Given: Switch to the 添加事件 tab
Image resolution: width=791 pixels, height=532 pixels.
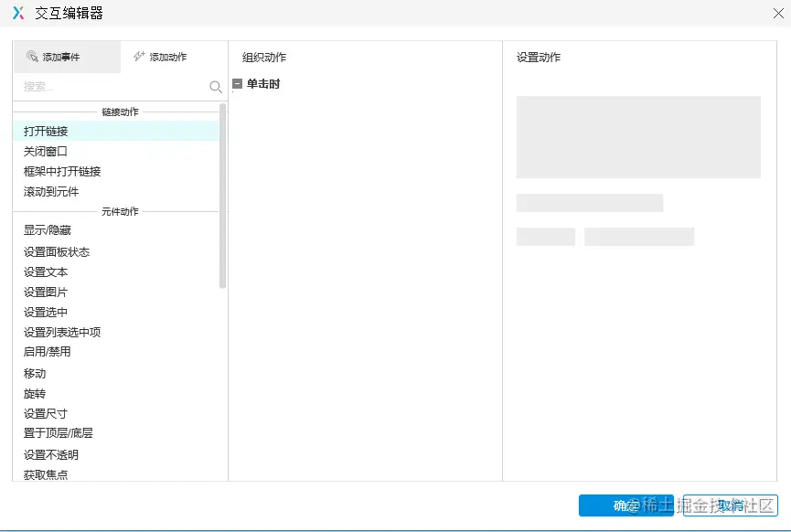Looking at the screenshot, I should [67, 57].
